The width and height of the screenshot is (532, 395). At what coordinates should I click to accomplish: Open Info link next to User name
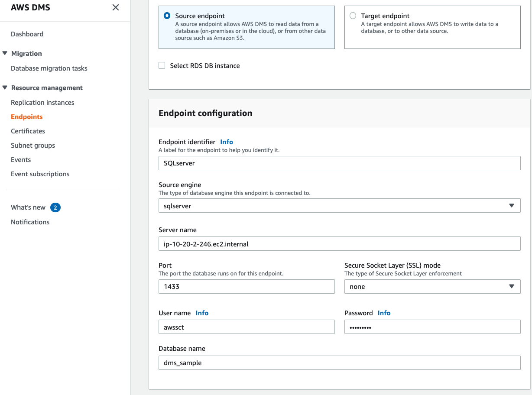tap(202, 313)
